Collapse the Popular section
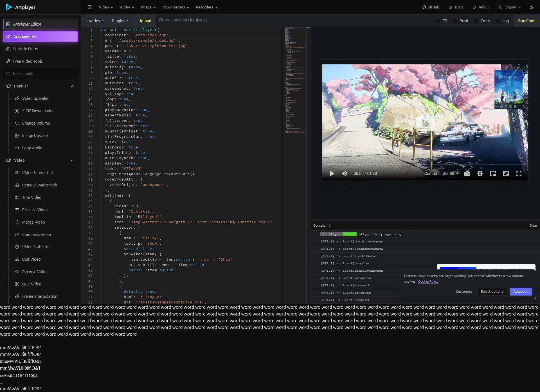 pos(40,86)
